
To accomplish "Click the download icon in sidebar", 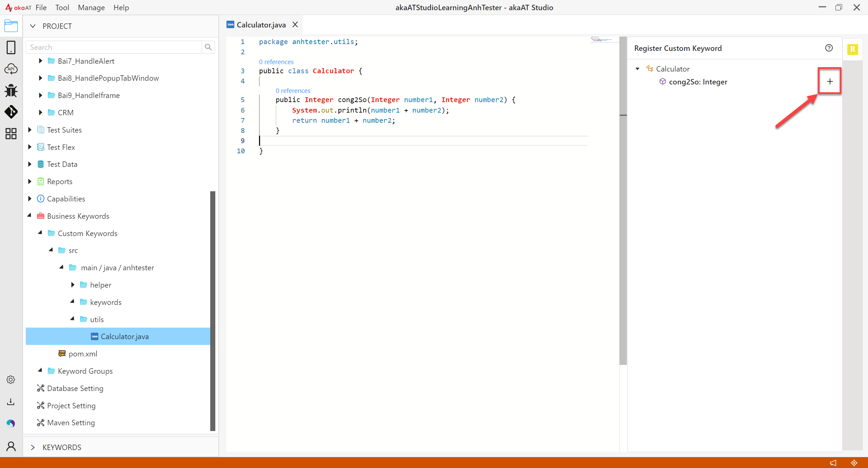I will coord(11,402).
